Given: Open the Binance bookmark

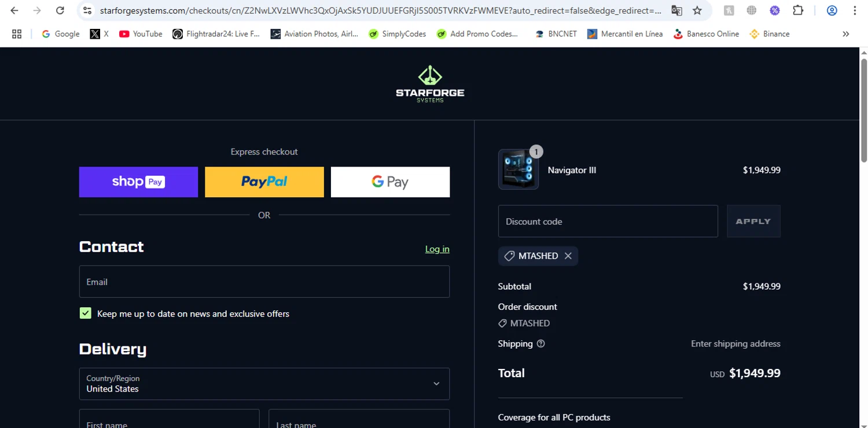Looking at the screenshot, I should tap(770, 34).
